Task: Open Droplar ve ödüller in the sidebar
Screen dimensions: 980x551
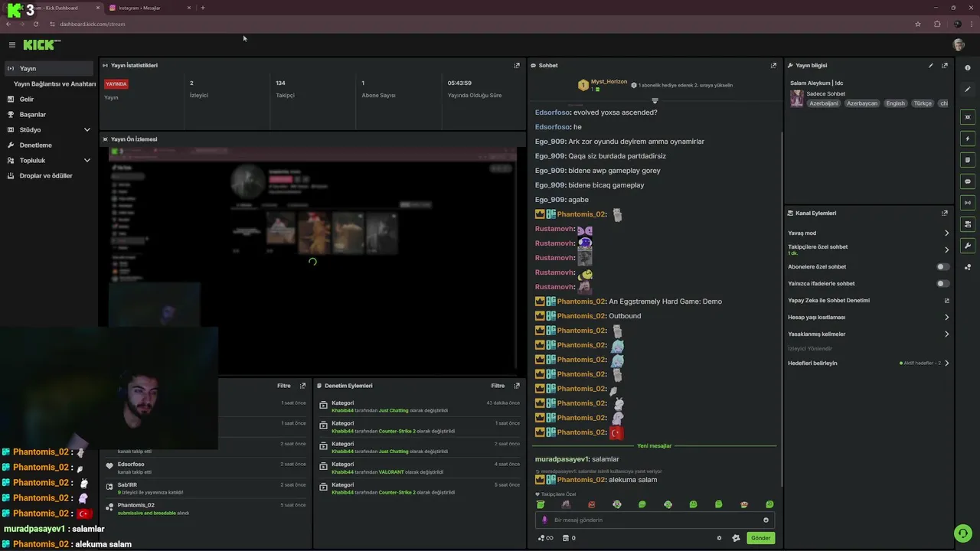Action: point(49,175)
